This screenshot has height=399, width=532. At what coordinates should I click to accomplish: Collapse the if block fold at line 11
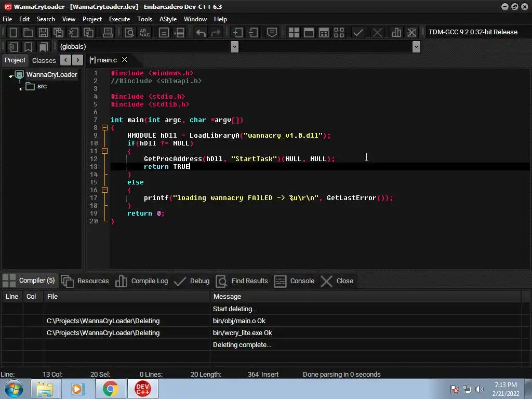point(105,151)
